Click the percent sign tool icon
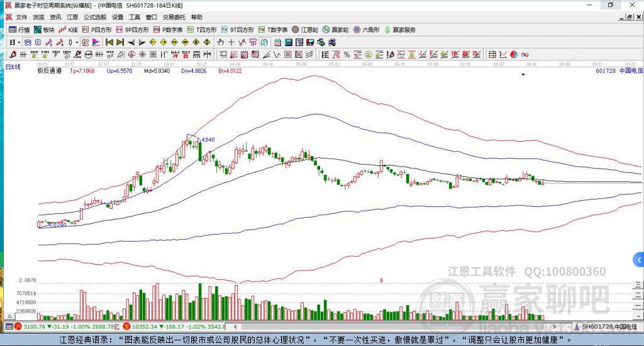Viewport: 644px width, 346px height. tap(347, 55)
